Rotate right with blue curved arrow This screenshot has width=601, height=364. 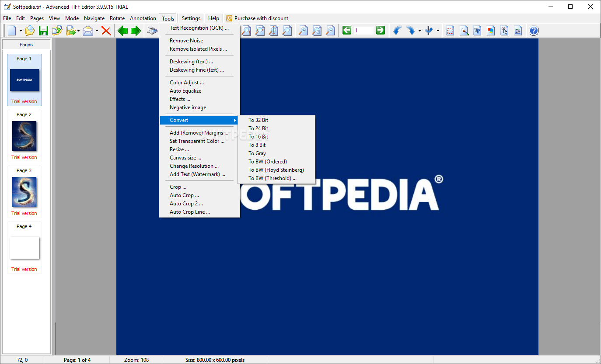[x=411, y=31]
